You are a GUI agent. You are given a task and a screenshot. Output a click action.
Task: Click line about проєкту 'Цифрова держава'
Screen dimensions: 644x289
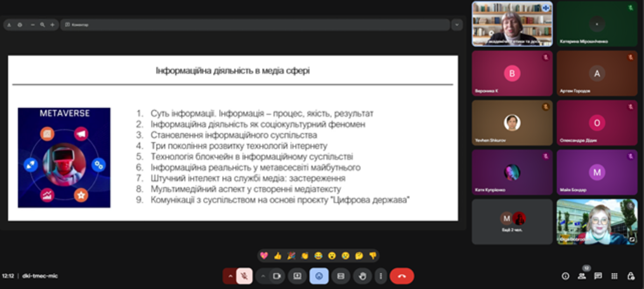click(280, 200)
